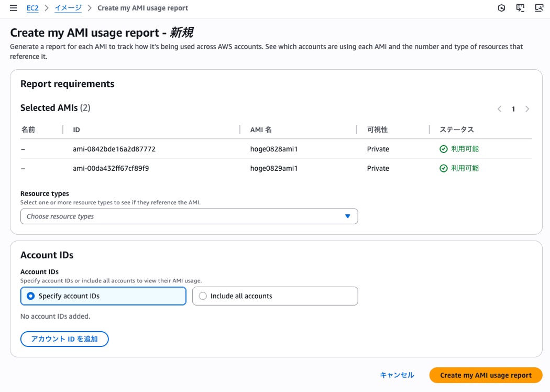Click AMI name hoge0829ami1
This screenshot has width=550, height=392.
[273, 168]
